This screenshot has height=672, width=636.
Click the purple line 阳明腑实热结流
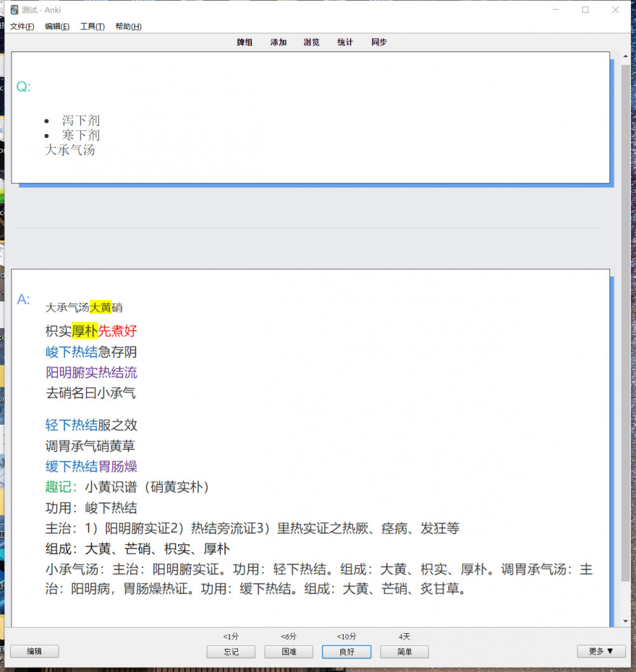(92, 373)
